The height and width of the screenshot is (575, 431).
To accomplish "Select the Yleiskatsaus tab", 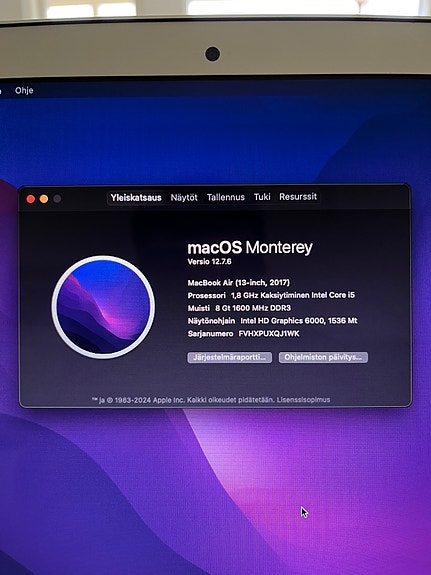I will point(136,198).
